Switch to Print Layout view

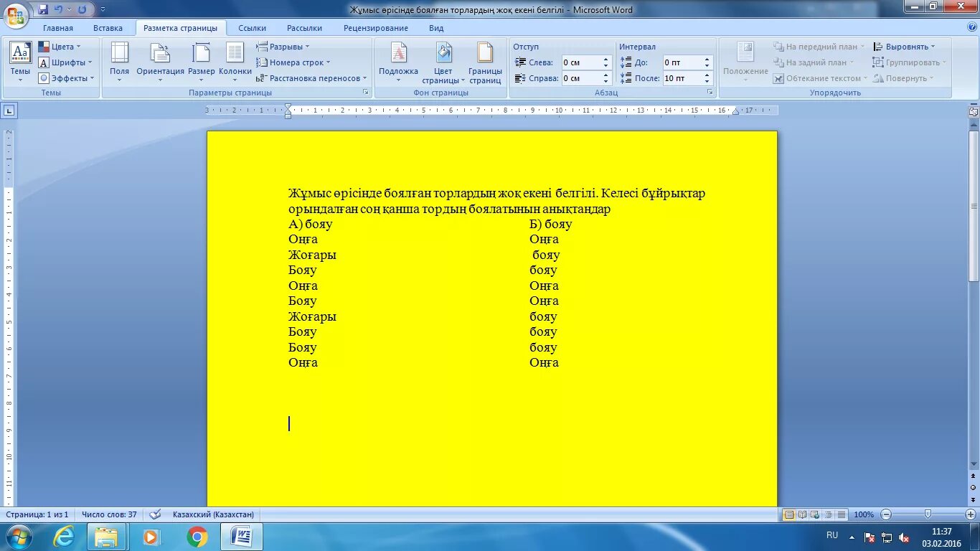point(789,514)
